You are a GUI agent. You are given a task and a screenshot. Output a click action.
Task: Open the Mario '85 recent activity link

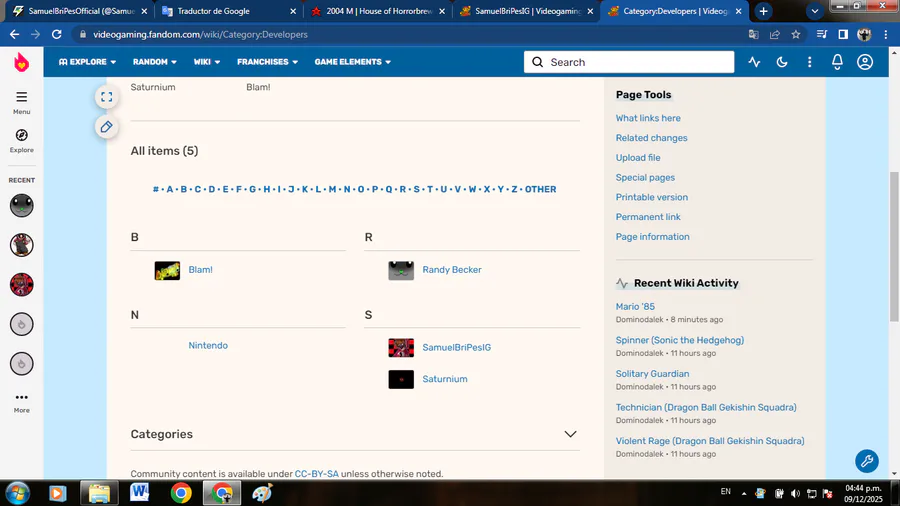pyautogui.click(x=635, y=306)
